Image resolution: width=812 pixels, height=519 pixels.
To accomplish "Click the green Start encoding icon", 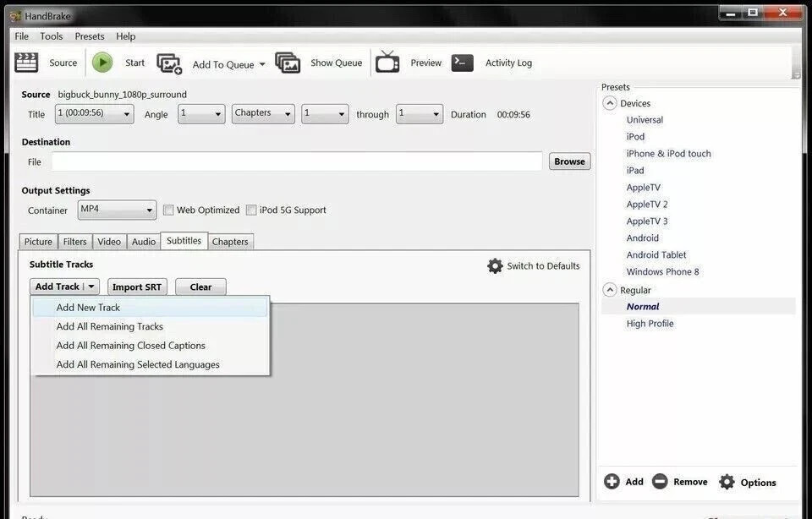I will pyautogui.click(x=101, y=62).
